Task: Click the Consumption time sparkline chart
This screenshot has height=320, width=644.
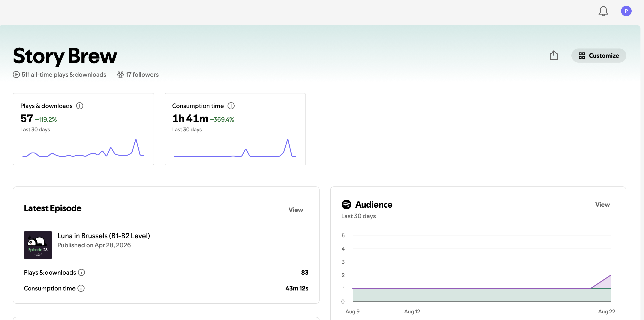Action: pos(235,148)
